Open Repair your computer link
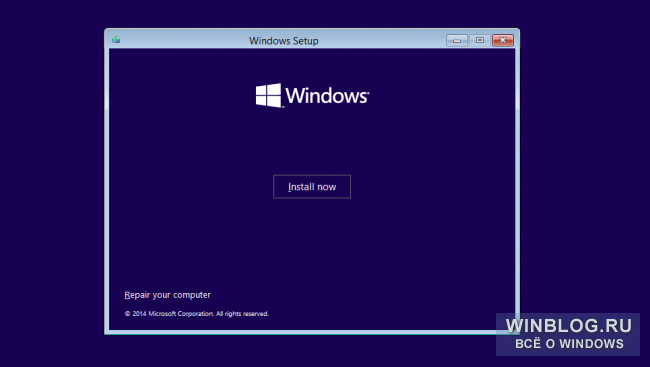This screenshot has width=650, height=367. tap(167, 295)
